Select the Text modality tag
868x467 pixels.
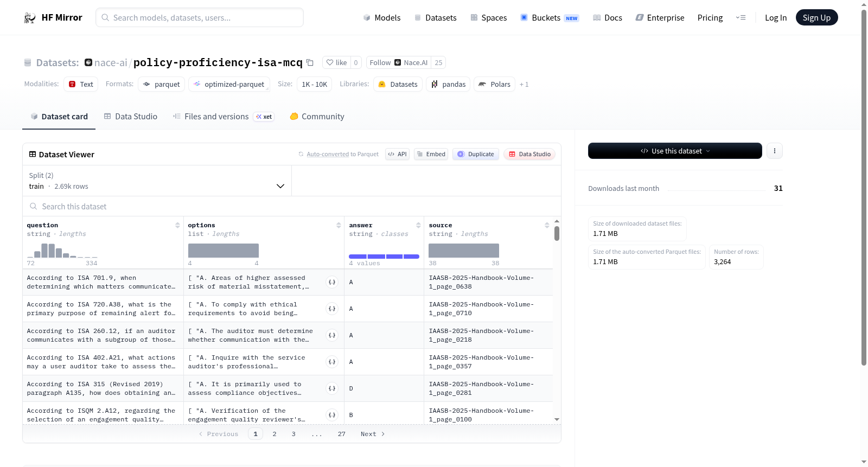(81, 84)
